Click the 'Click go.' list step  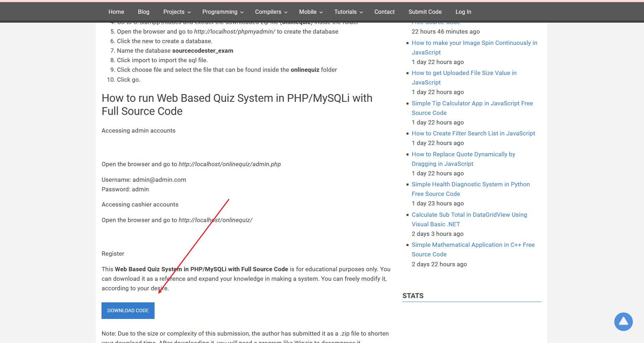[x=129, y=80]
